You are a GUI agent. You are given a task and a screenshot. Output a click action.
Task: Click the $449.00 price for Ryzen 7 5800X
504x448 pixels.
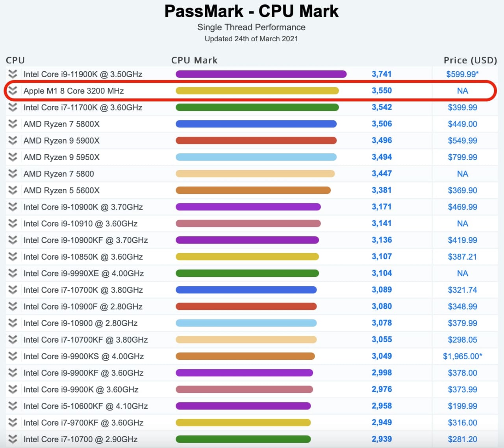[x=462, y=124]
